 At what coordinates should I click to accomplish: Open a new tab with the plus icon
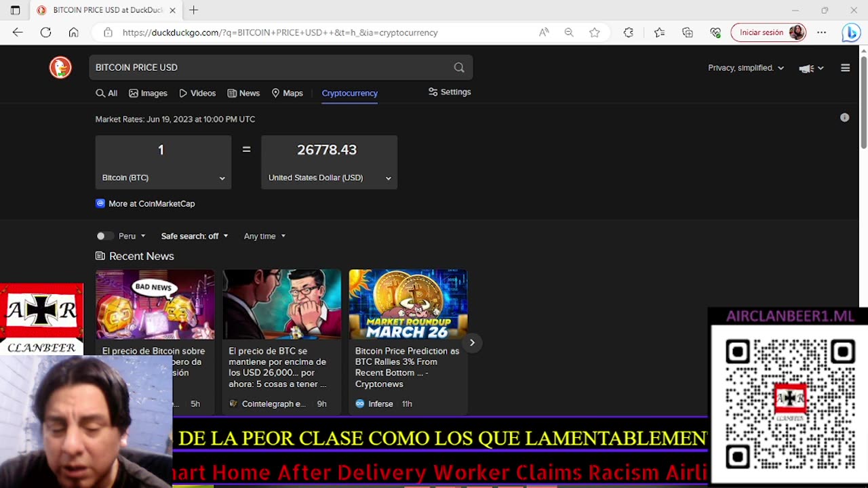coord(194,10)
